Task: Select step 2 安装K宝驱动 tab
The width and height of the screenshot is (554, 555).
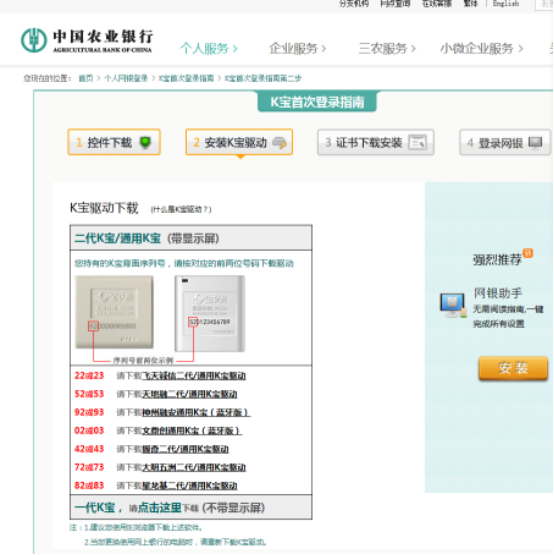Action: (239, 142)
